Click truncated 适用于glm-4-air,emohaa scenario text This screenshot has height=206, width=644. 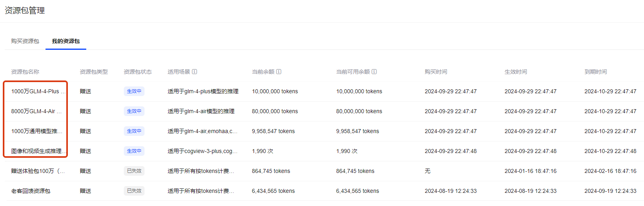click(x=202, y=131)
